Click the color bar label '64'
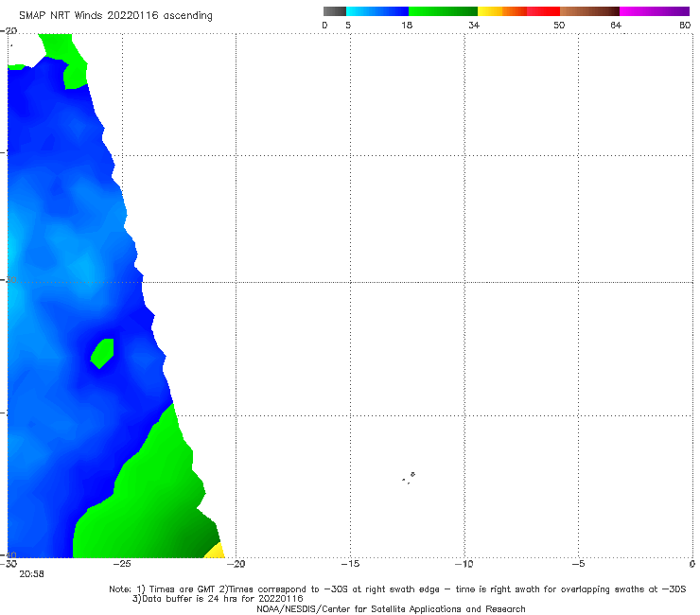Viewport: 700px width, 615px height. coord(616,25)
